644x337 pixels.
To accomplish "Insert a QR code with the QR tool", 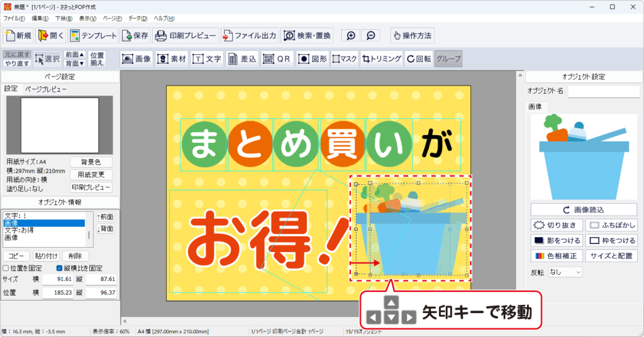I will click(277, 59).
